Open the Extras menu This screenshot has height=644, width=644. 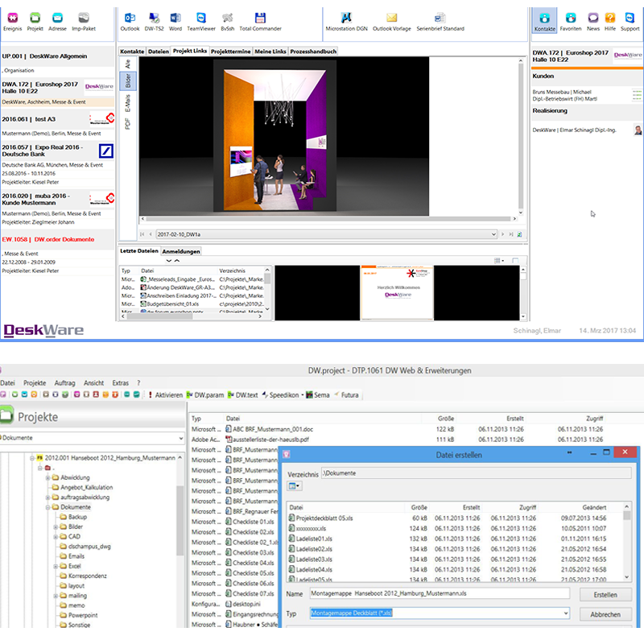120,383
